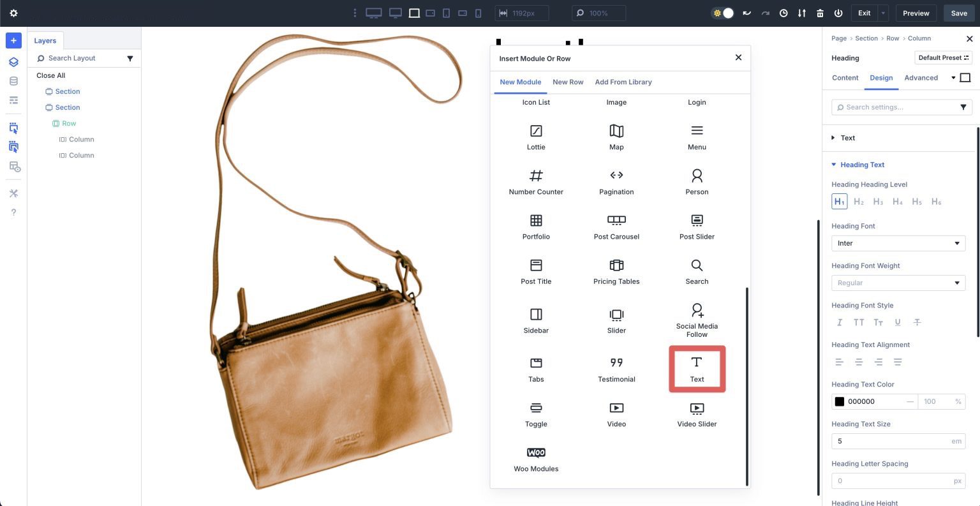Open the Woo Modules option
Image resolution: width=980 pixels, height=506 pixels.
[x=536, y=458]
